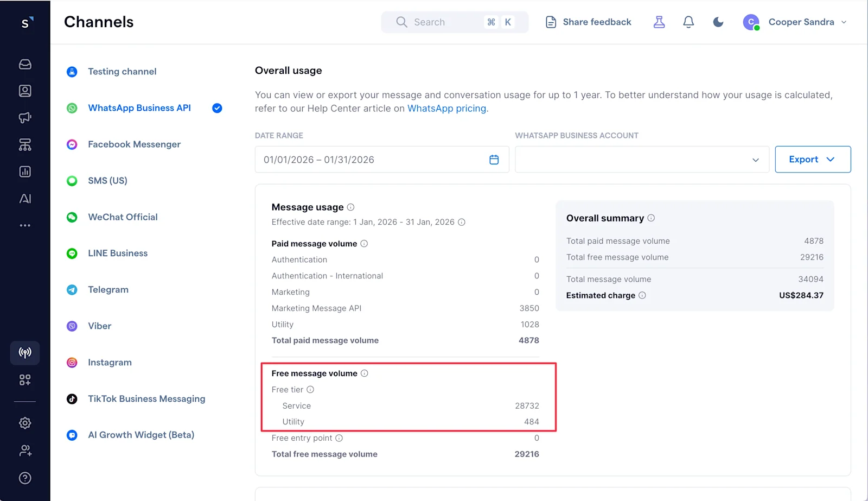This screenshot has height=501, width=868.
Task: Open the WhatsApp pricing link
Action: coord(446,109)
